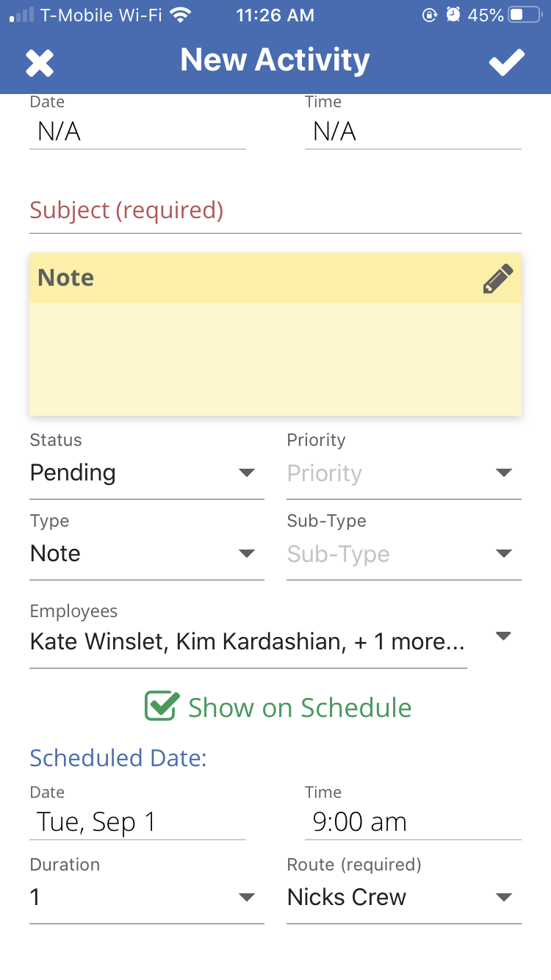Viewport: 551px width, 980px height.
Task: Tap the battery icon in status bar
Action: 525,15
